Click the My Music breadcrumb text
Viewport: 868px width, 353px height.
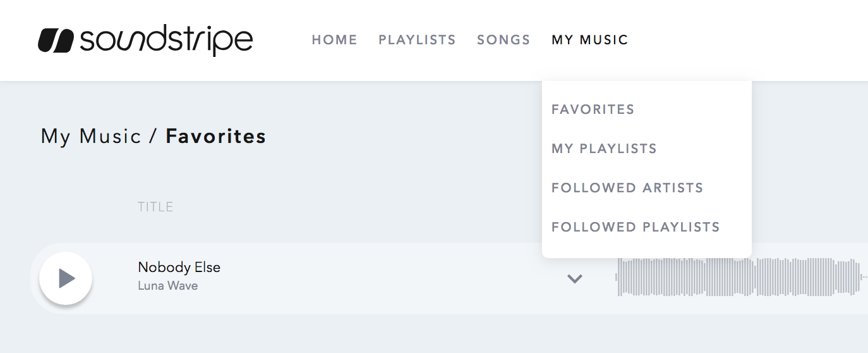pyautogui.click(x=91, y=136)
